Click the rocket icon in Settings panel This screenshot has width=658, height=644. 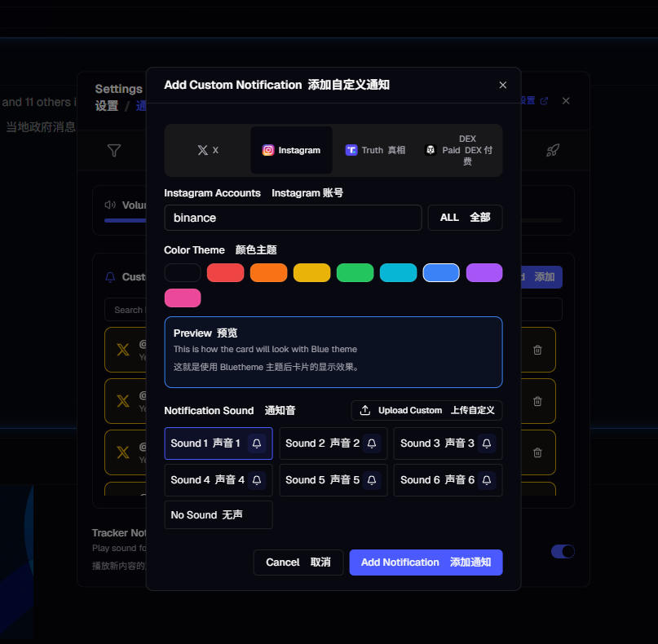[x=553, y=150]
